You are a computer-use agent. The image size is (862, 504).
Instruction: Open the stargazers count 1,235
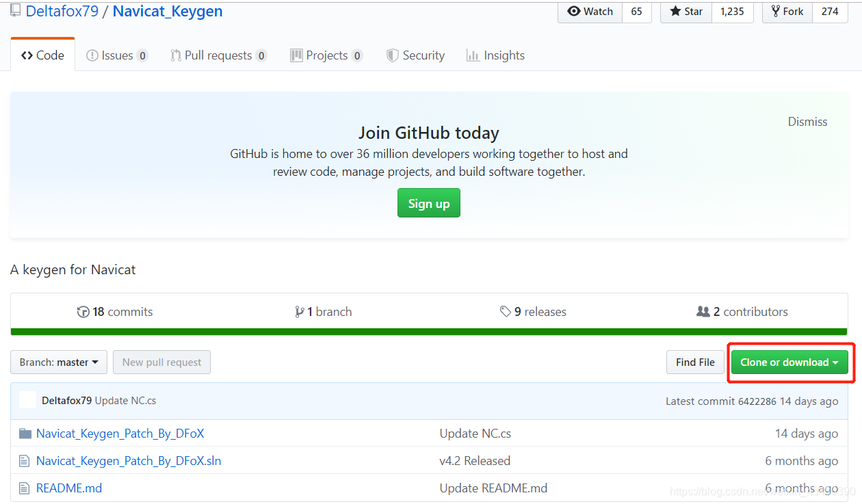click(732, 12)
